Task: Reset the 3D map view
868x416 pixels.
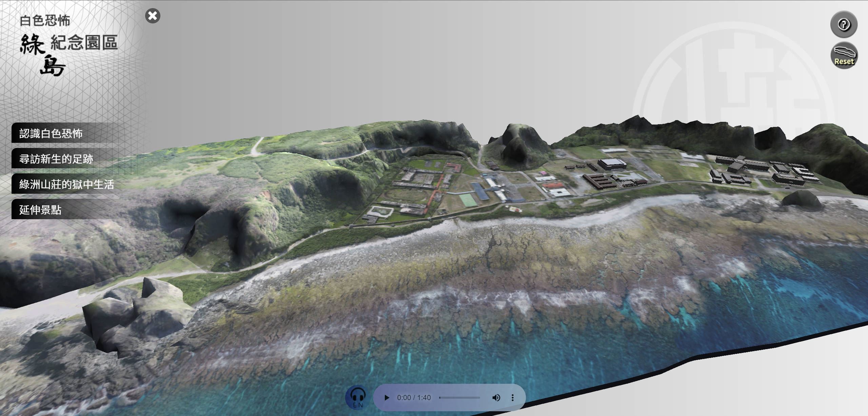Action: tap(844, 56)
